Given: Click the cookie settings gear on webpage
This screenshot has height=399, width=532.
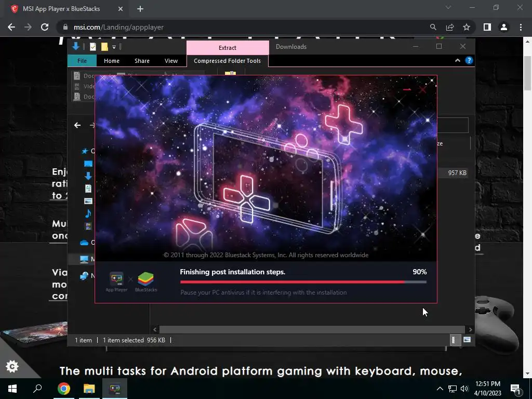Looking at the screenshot, I should click(x=12, y=366).
